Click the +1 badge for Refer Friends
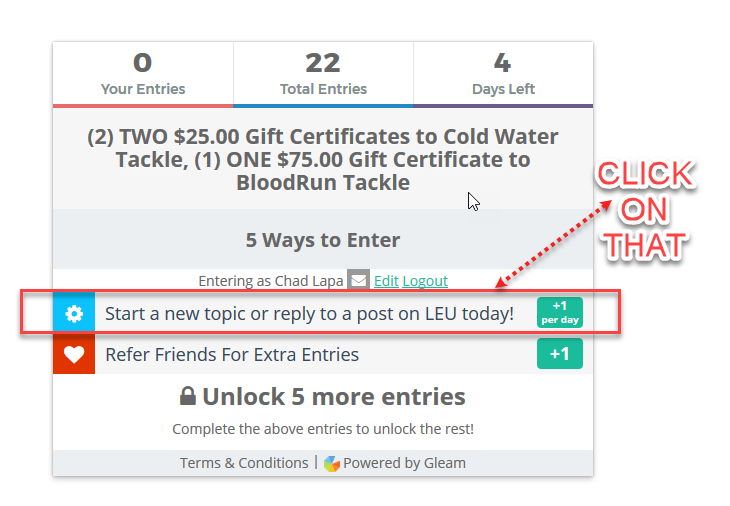730x506 pixels. pos(560,354)
